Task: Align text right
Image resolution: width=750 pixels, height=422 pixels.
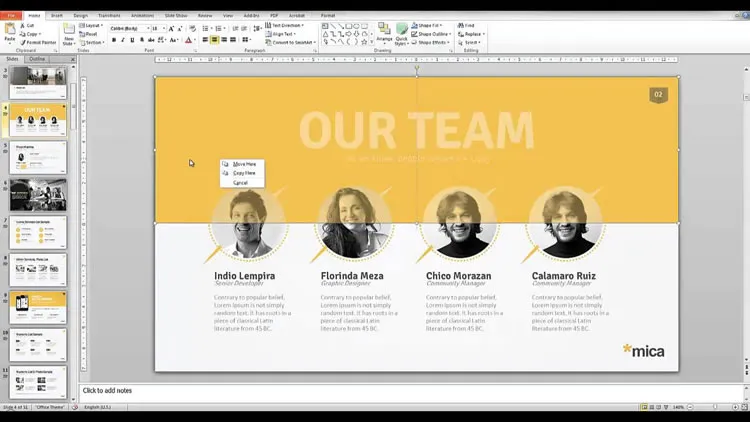Action: pos(223,40)
